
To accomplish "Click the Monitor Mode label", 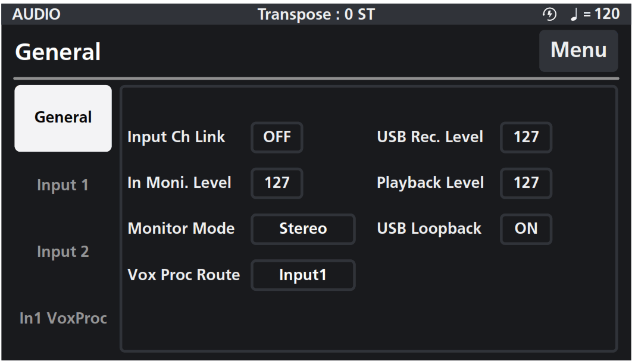I will coord(181,229).
